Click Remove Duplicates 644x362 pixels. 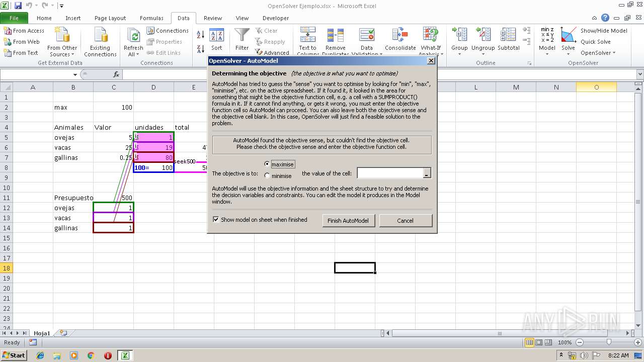pyautogui.click(x=336, y=41)
